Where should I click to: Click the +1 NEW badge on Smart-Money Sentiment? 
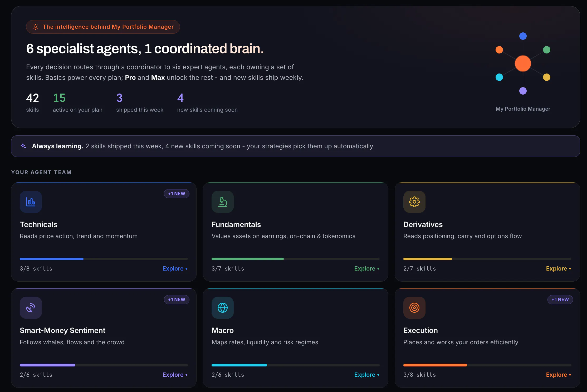tap(177, 300)
